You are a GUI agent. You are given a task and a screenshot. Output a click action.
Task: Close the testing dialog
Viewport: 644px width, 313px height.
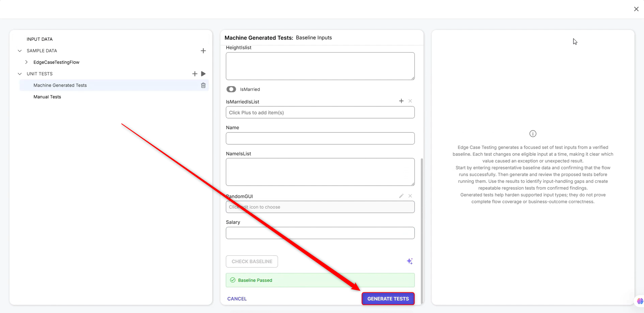pos(636,9)
